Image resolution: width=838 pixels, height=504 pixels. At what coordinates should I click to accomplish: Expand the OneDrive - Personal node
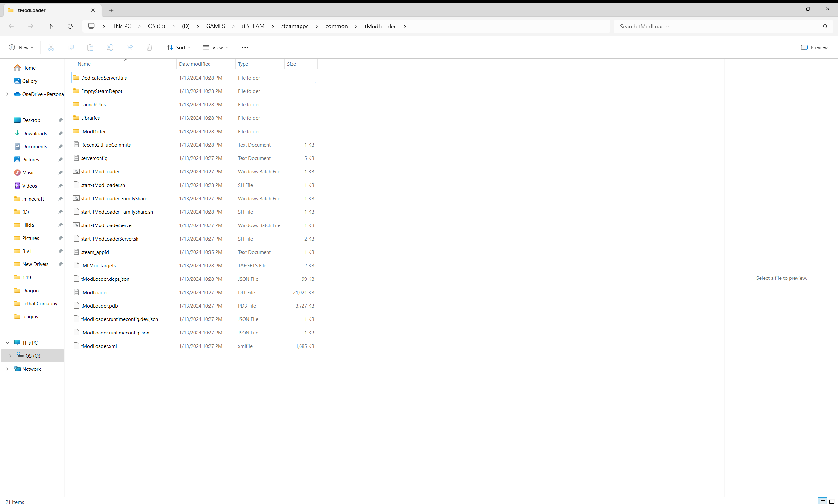[7, 94]
